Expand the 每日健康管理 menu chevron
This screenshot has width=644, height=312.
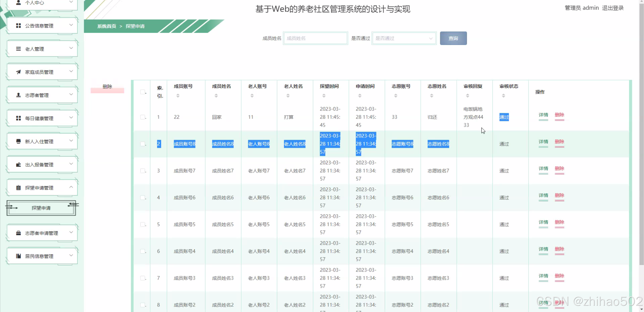pyautogui.click(x=71, y=118)
